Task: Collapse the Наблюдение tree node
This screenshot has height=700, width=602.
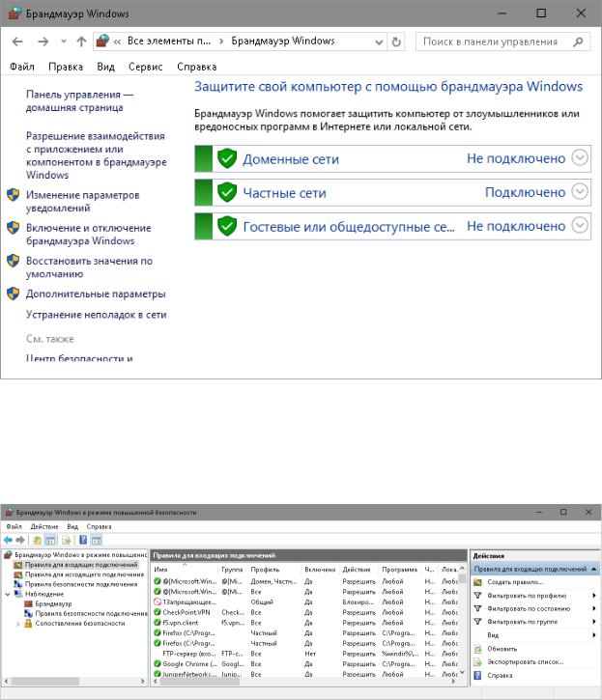Action: click(8, 594)
